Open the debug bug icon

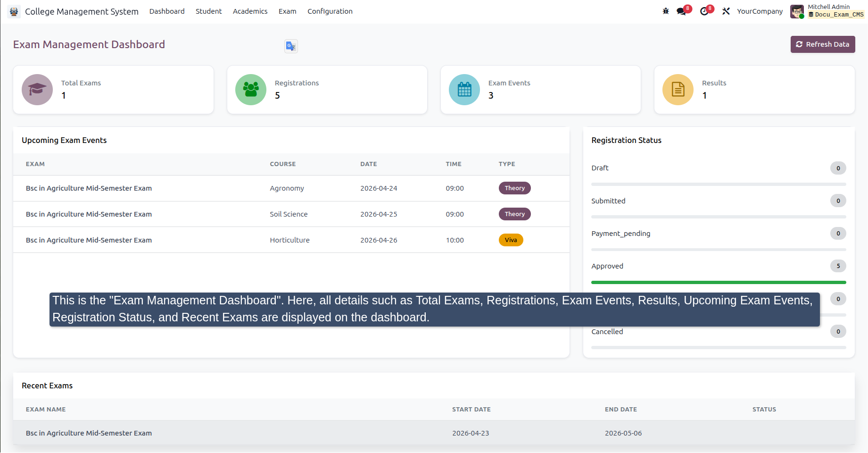click(x=666, y=11)
